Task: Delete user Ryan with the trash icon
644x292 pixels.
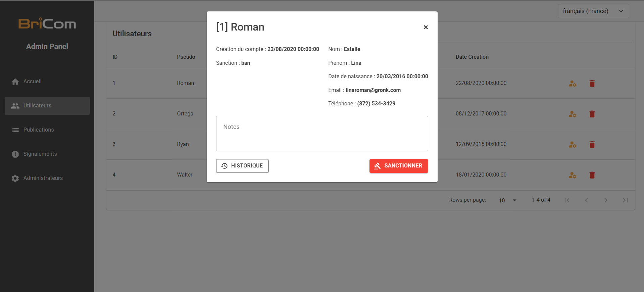Action: [592, 145]
